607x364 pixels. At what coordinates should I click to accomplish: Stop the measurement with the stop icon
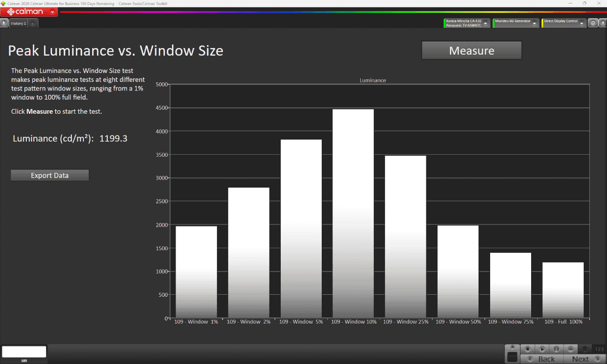(527, 349)
